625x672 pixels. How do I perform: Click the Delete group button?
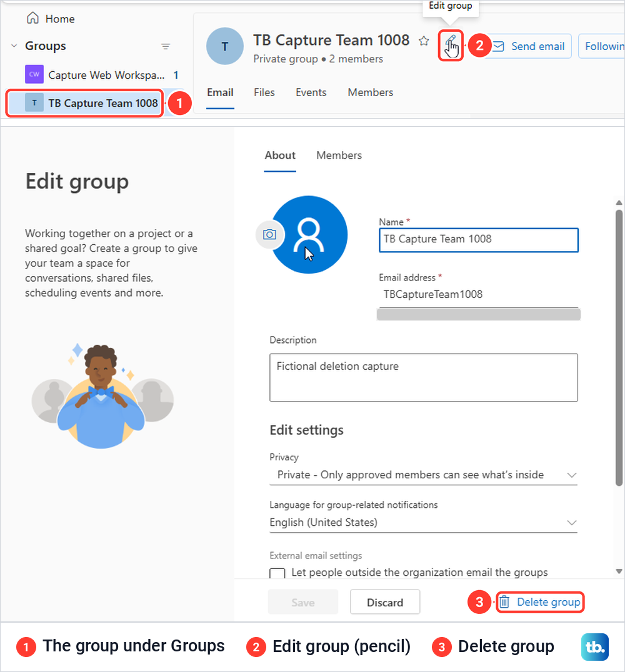540,602
